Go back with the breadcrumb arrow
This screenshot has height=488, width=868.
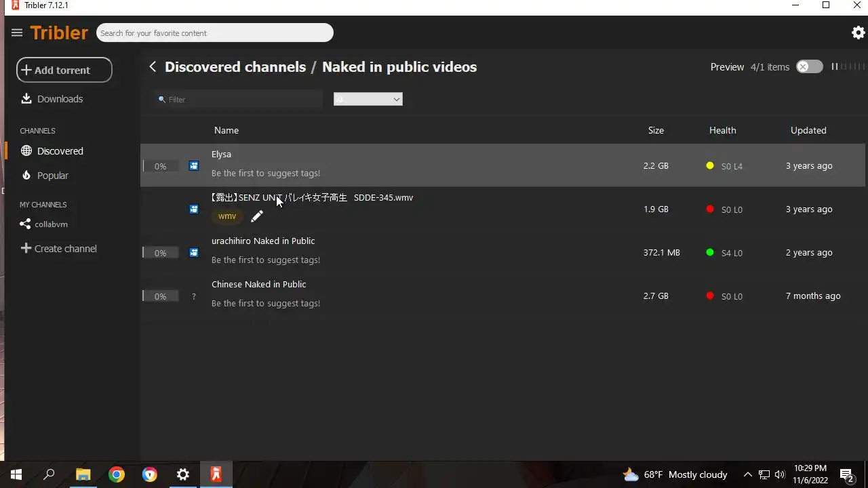(x=153, y=66)
